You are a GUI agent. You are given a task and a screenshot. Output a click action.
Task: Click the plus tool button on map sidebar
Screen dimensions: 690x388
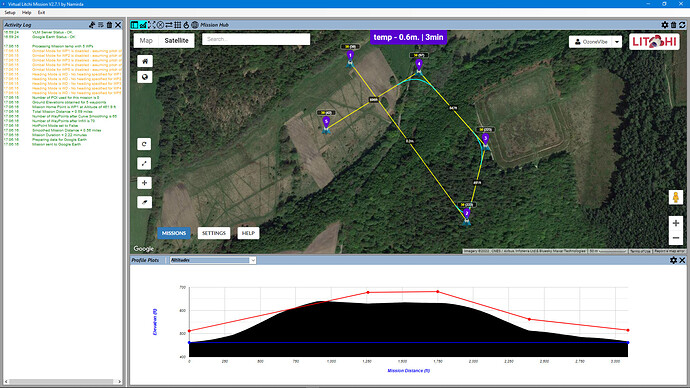[x=144, y=183]
